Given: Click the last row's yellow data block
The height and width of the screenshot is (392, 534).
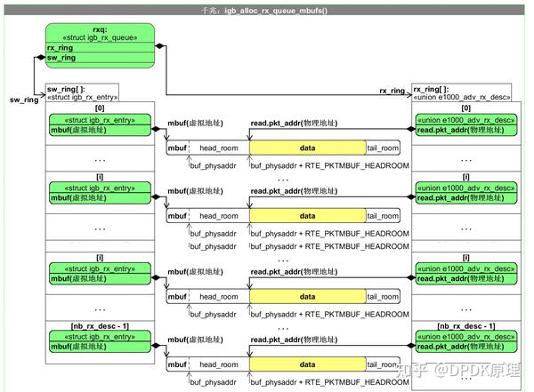Looking at the screenshot, I should (x=308, y=364).
